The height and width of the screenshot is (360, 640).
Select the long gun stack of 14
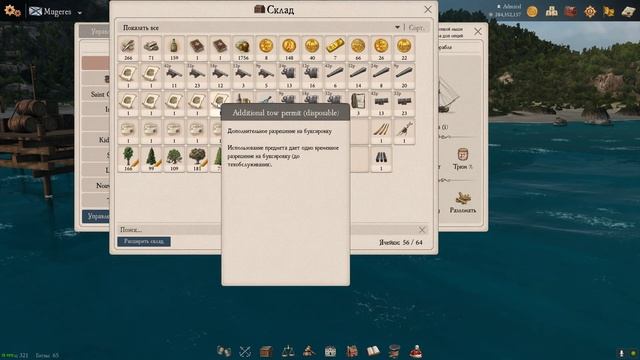358,76
